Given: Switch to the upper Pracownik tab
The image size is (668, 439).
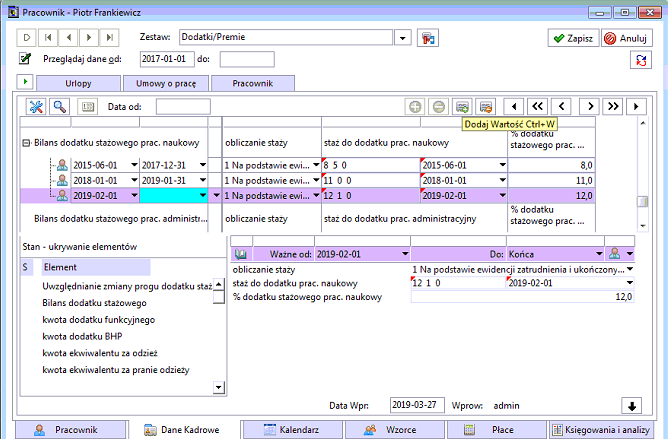Looking at the screenshot, I should pyautogui.click(x=253, y=83).
